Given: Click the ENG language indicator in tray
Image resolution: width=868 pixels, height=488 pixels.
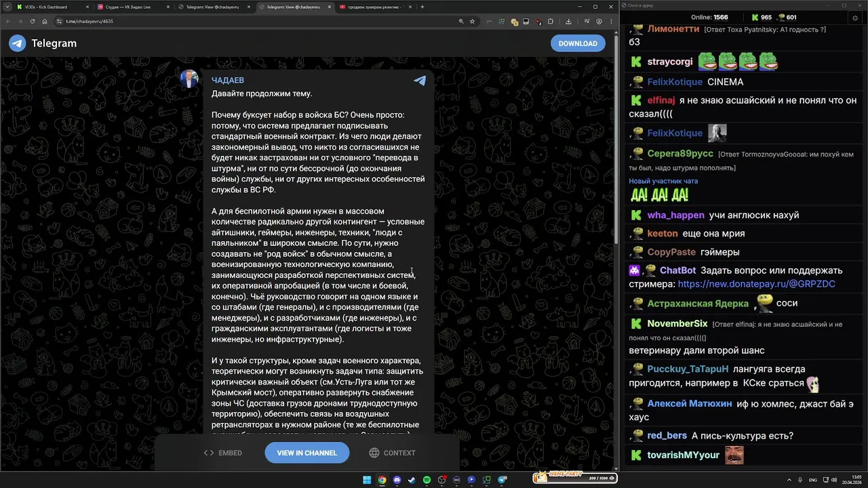Looking at the screenshot, I should click(812, 480).
